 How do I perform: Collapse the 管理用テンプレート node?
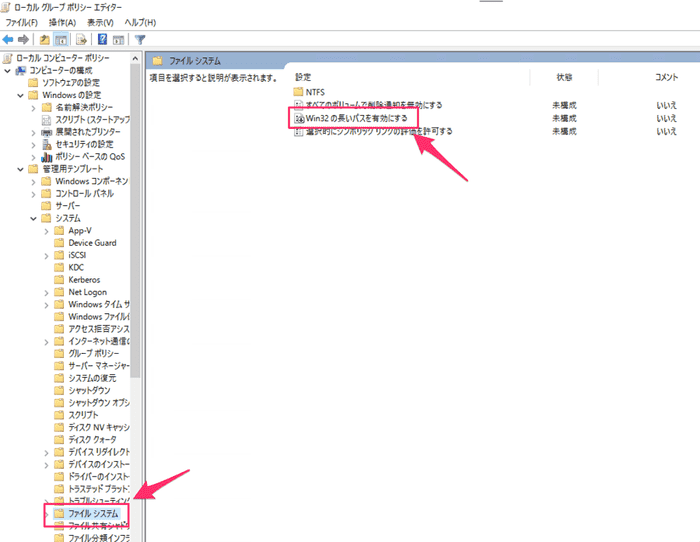[20, 169]
